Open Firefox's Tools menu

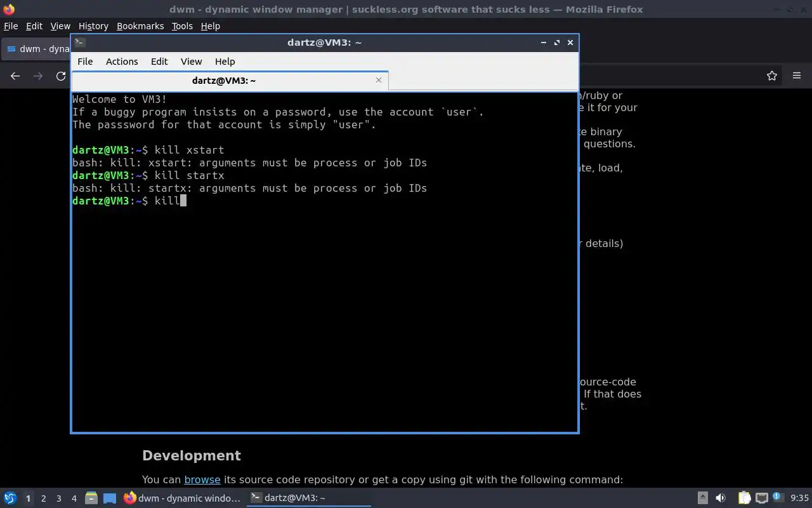tap(182, 26)
